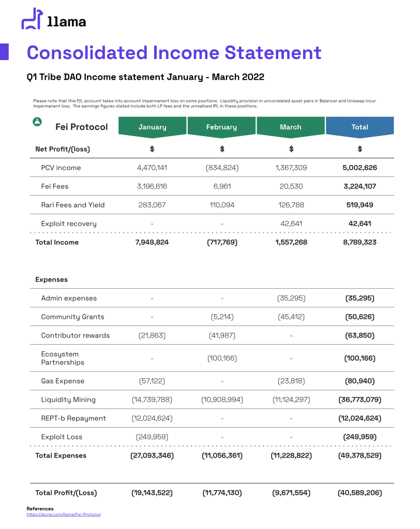Open the dune.com Fei-Protocol reference link

click(64, 515)
